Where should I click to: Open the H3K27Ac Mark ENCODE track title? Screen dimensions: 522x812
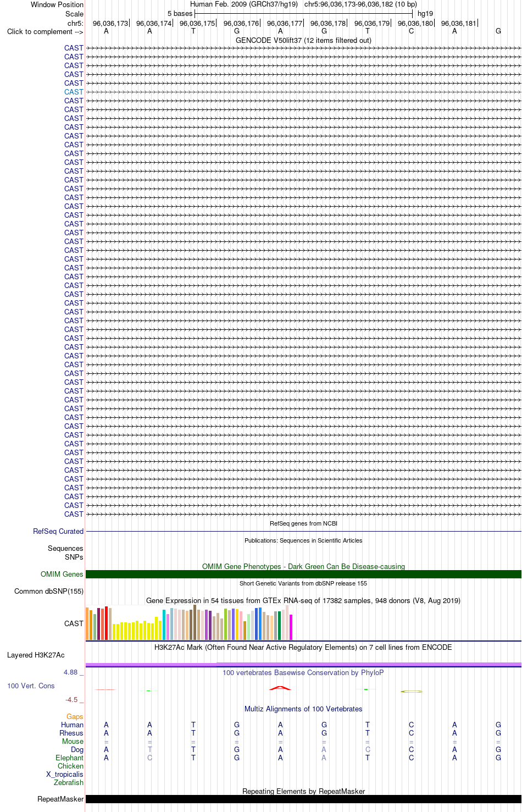pyautogui.click(x=303, y=647)
